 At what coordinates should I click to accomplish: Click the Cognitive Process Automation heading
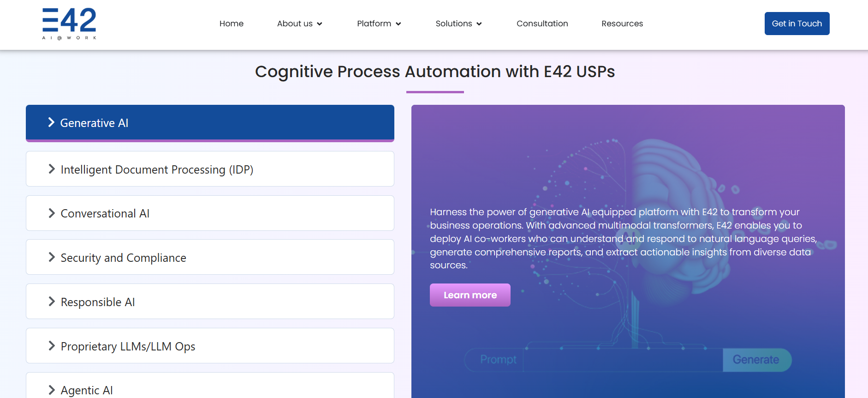[435, 72]
